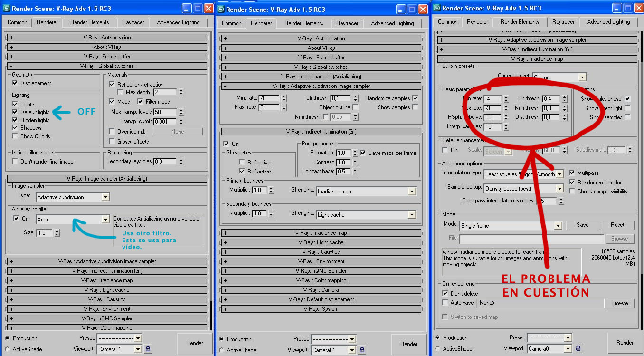
Task: Open the Area antialiasing filter dropdown
Action: coord(73,220)
